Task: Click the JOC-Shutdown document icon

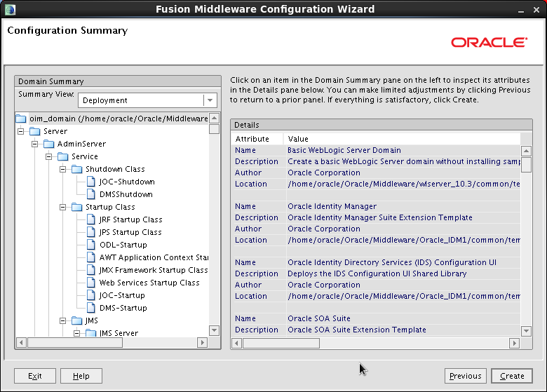Action: point(90,182)
